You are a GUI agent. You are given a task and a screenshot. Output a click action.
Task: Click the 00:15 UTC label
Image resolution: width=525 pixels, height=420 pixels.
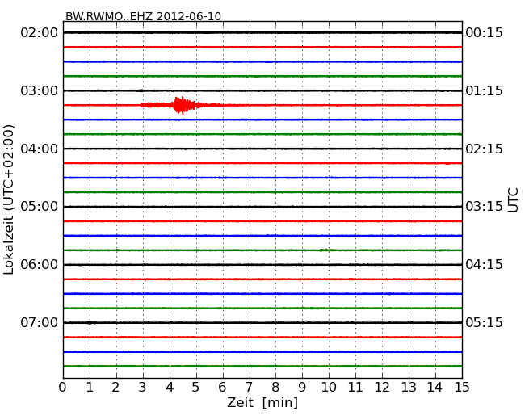[x=484, y=33]
